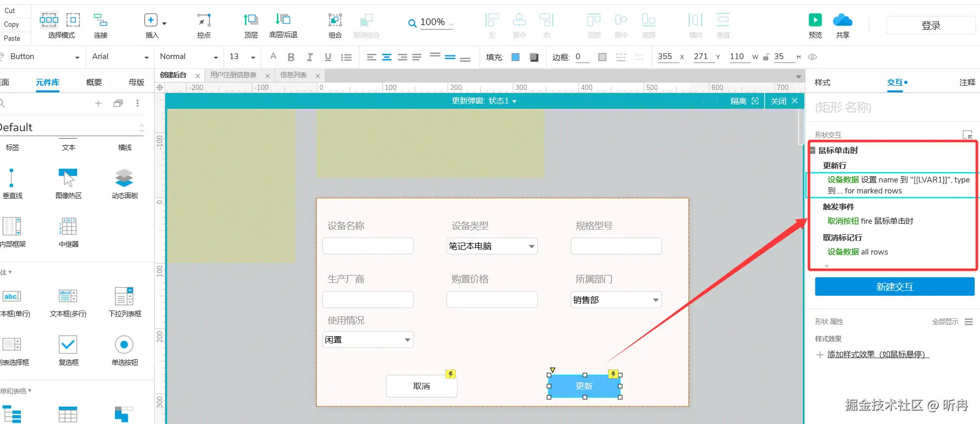980x424 pixels.
Task: Select the blue 更新 update button
Action: pos(584,386)
